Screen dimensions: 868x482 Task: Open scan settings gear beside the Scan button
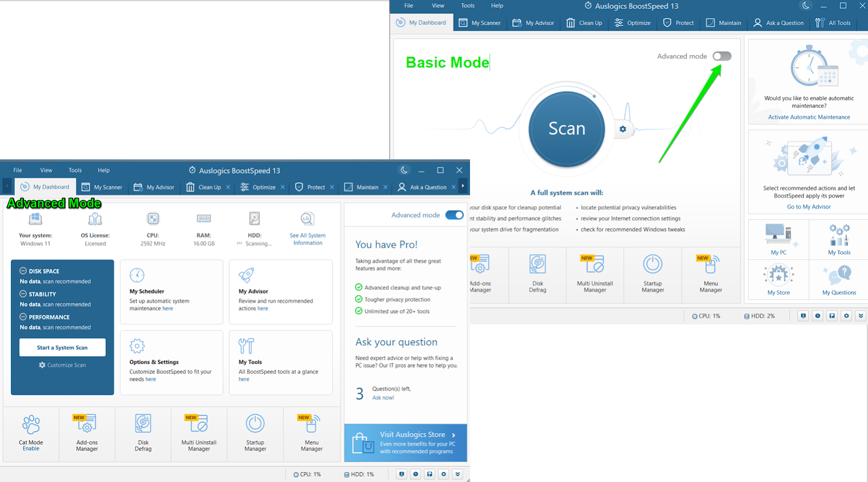tap(623, 129)
